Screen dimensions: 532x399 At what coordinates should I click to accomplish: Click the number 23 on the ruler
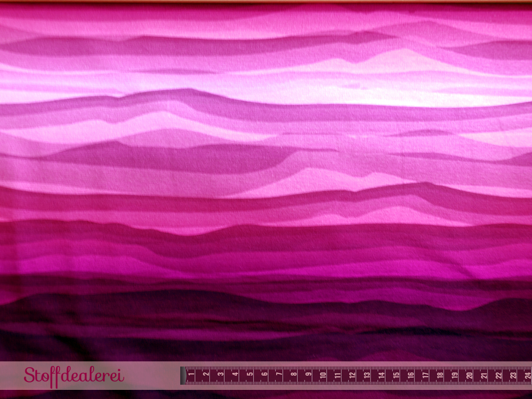pyautogui.click(x=513, y=375)
